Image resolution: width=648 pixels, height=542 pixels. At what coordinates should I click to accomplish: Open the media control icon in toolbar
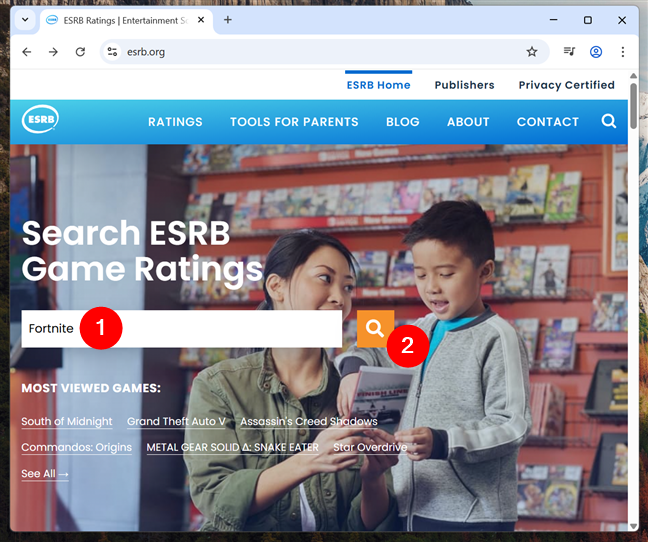click(569, 52)
